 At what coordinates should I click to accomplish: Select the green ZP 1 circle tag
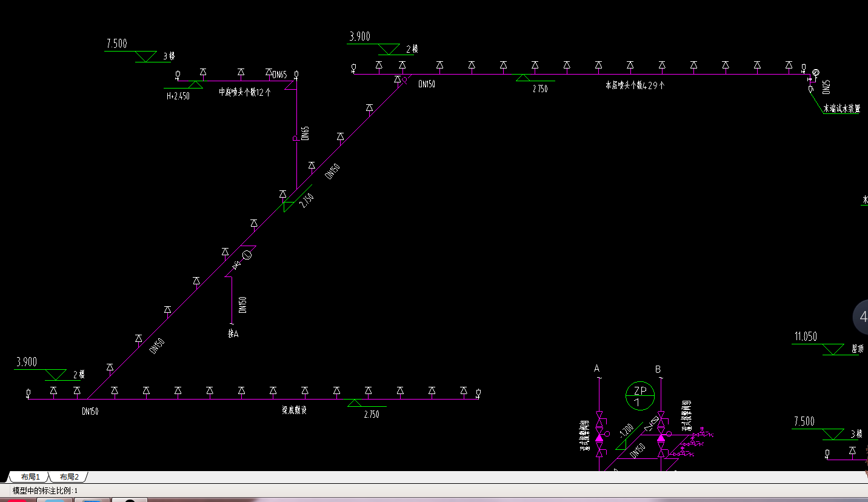tap(640, 396)
